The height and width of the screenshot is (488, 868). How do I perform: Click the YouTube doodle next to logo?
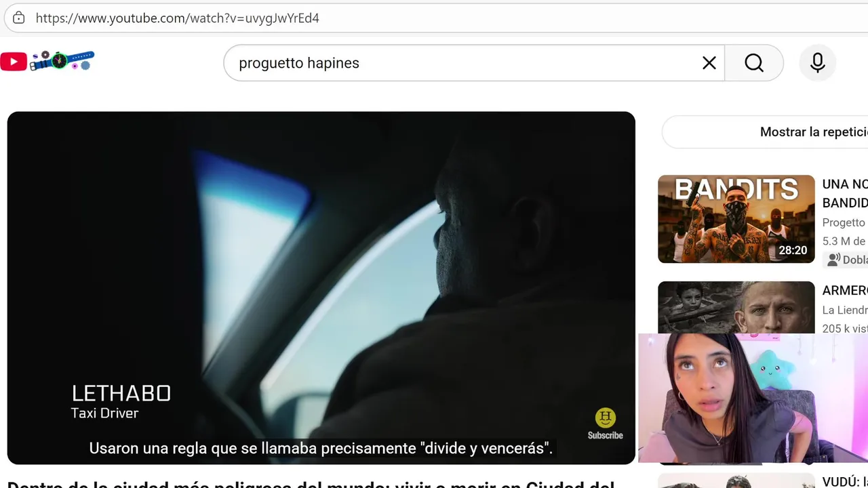tap(62, 60)
